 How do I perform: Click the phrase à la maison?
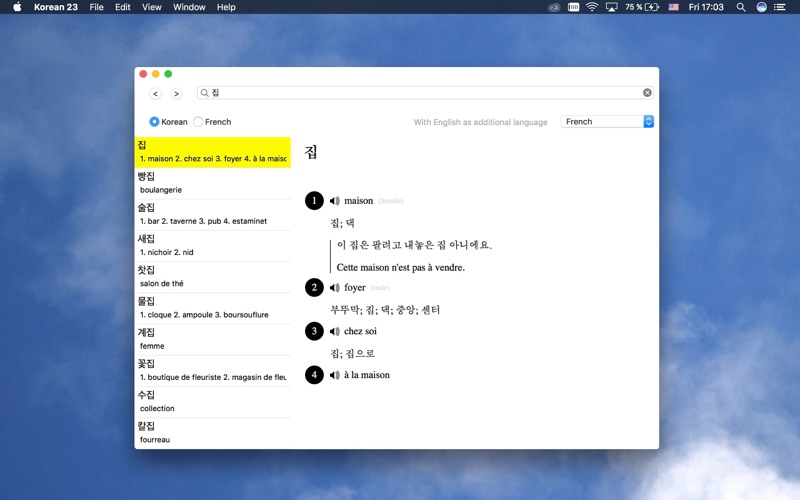pos(367,375)
